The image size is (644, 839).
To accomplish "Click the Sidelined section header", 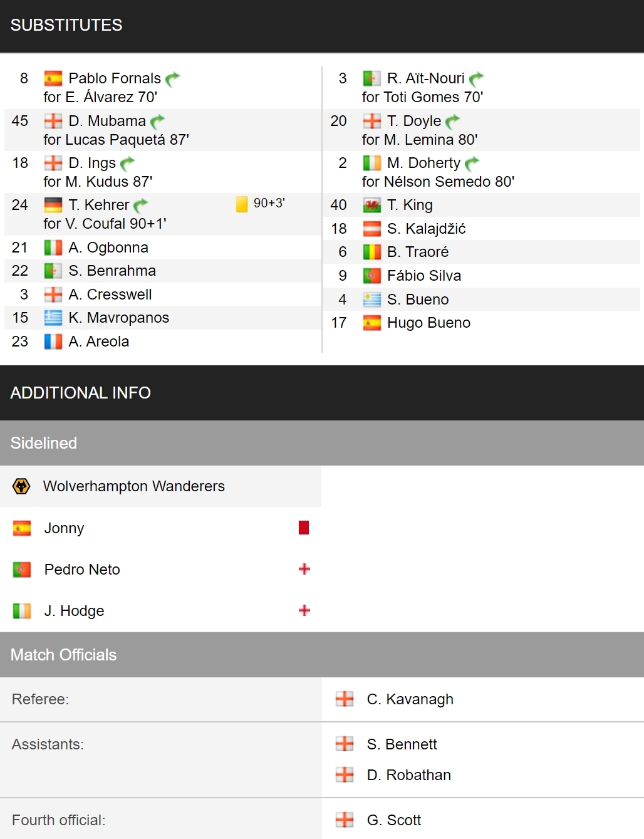I will [322, 443].
